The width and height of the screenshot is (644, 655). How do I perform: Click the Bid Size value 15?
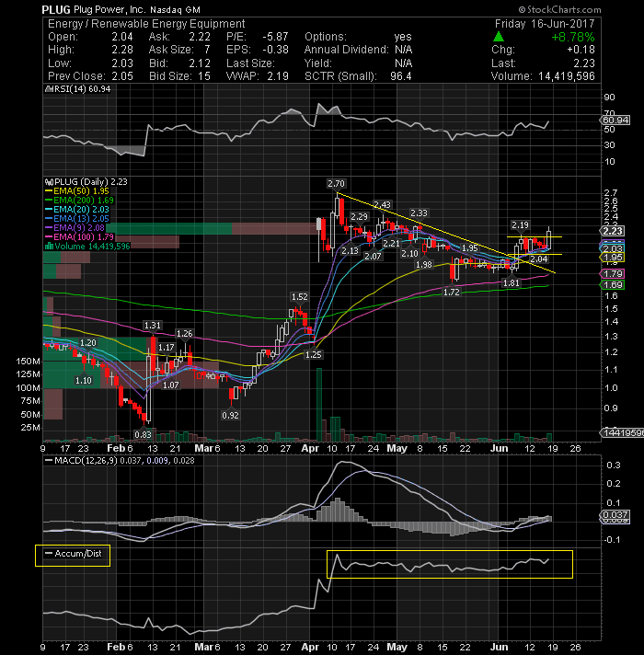pos(204,76)
